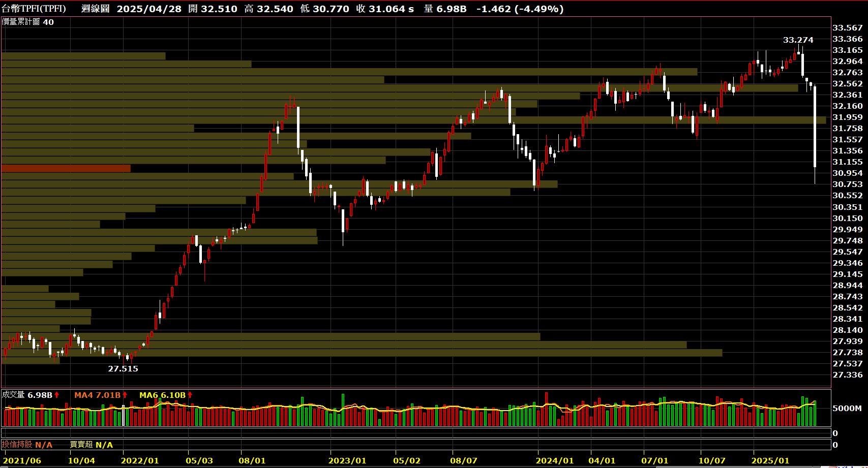This screenshot has width=868, height=468.
Task: Click the 27.515 lowest price annotation
Action: 123,368
